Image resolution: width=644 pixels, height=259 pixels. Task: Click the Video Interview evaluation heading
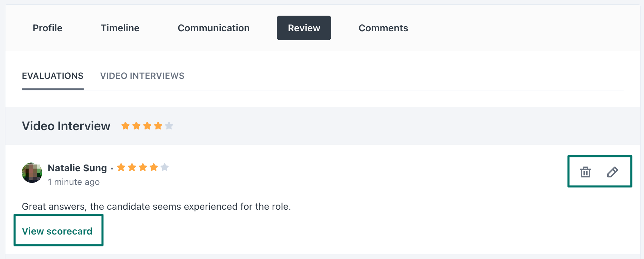[x=66, y=126]
